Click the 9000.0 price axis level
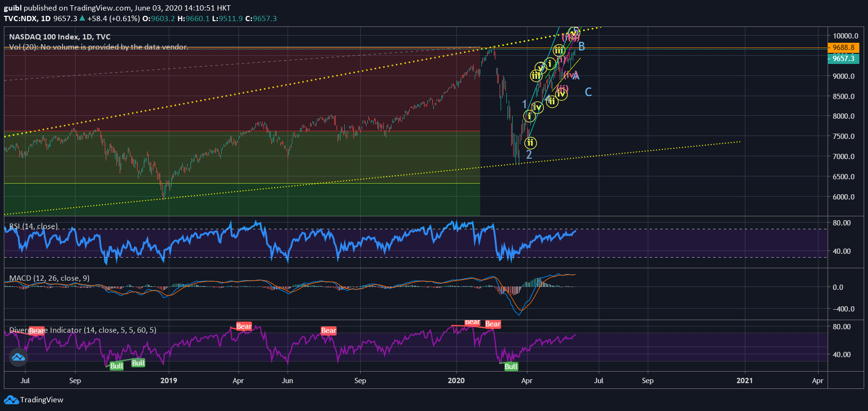Image resolution: width=868 pixels, height=411 pixels. click(x=844, y=76)
